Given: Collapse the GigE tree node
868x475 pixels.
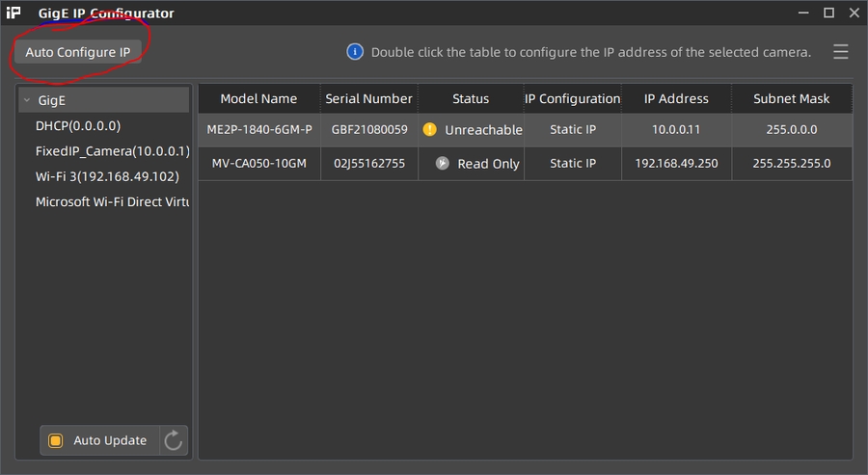Looking at the screenshot, I should (26, 99).
